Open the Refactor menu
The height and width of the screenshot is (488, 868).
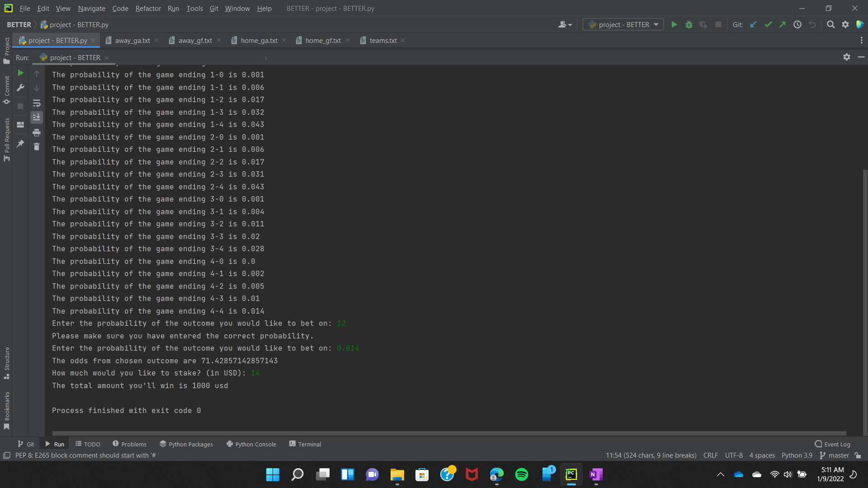pyautogui.click(x=148, y=8)
